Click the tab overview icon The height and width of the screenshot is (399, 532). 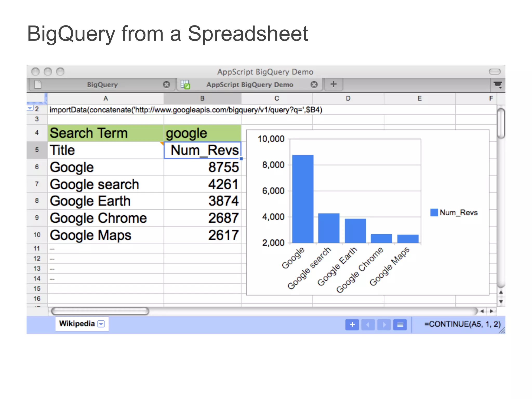tap(498, 85)
